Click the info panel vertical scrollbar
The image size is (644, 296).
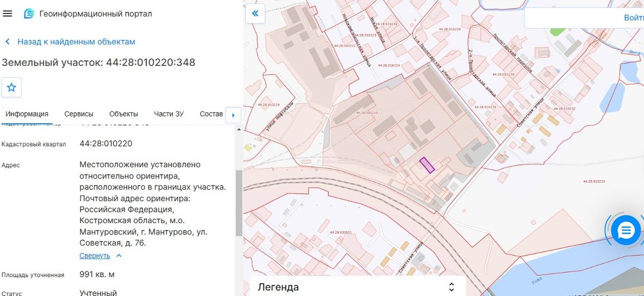[239, 203]
